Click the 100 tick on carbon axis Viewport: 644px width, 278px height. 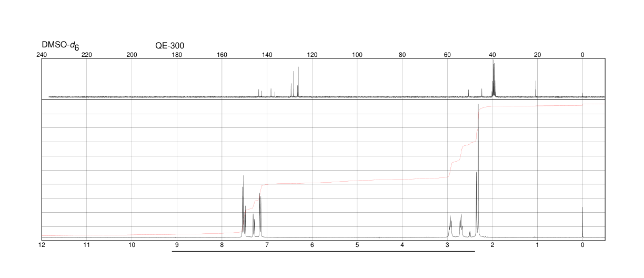pos(357,55)
